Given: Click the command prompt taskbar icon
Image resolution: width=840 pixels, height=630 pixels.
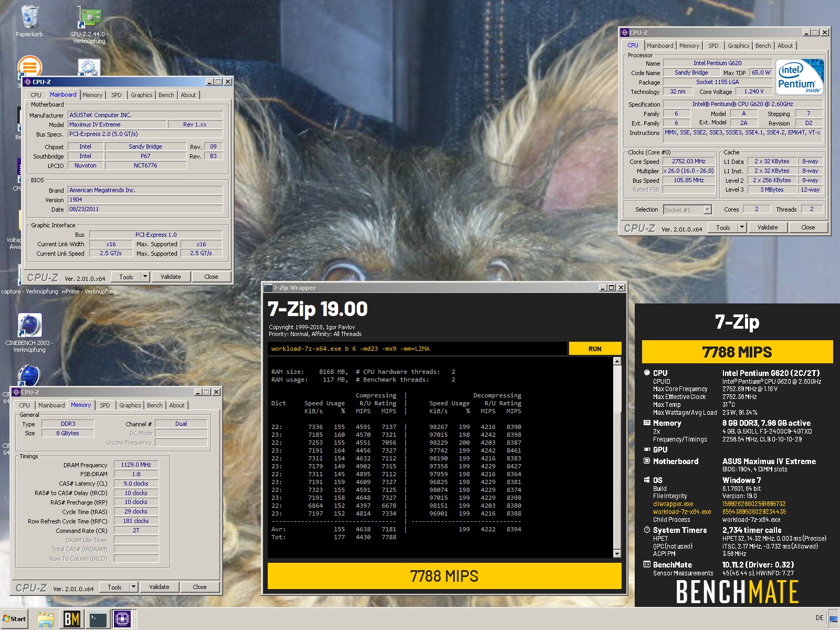Looking at the screenshot, I should [98, 619].
